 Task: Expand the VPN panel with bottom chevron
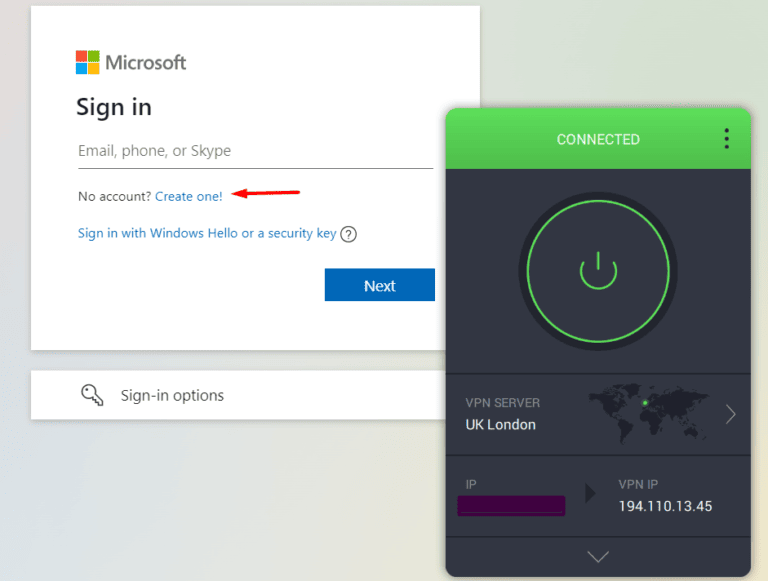click(x=598, y=557)
